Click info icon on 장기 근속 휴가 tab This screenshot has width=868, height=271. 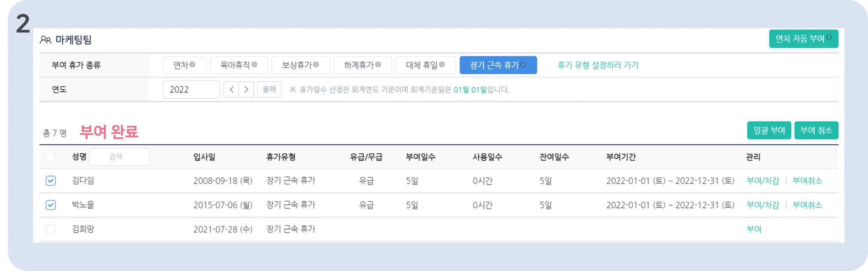pyautogui.click(x=523, y=64)
